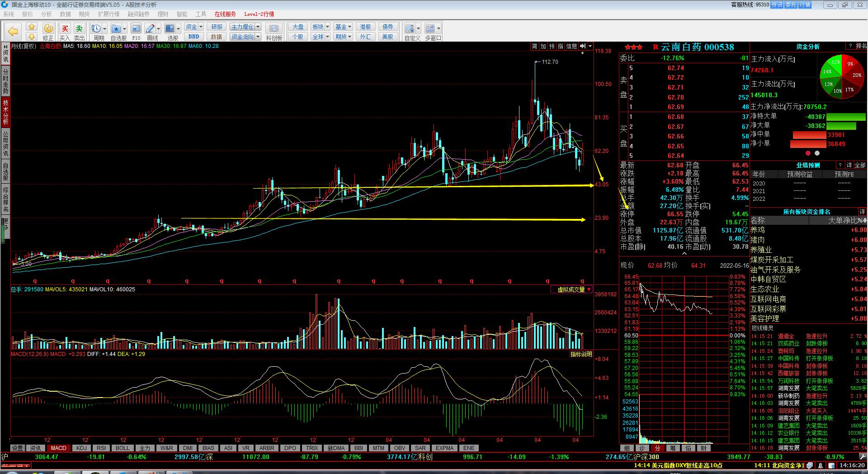868x474 pixels.
Task: Expand the 周期 period dropdown arrow
Action: click(105, 29)
